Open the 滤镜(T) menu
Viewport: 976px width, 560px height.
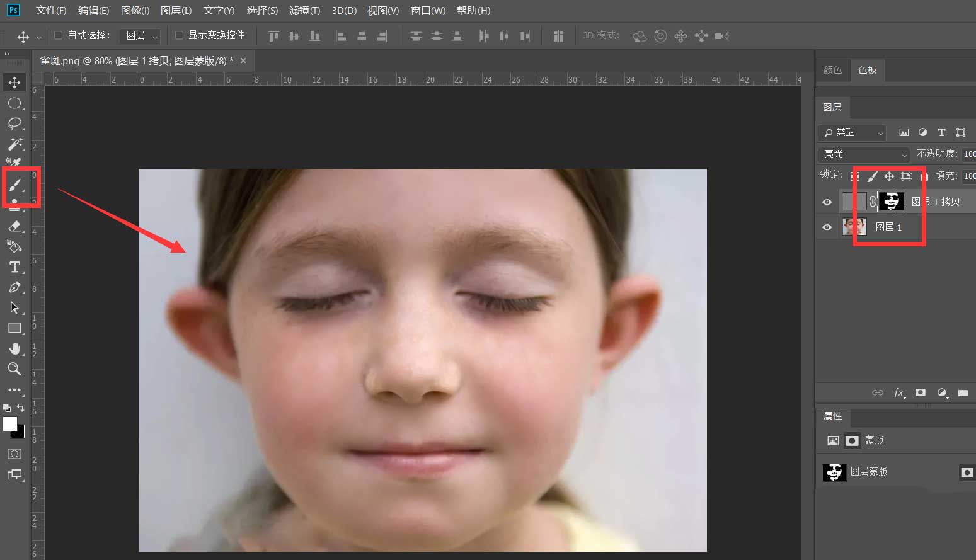(304, 11)
